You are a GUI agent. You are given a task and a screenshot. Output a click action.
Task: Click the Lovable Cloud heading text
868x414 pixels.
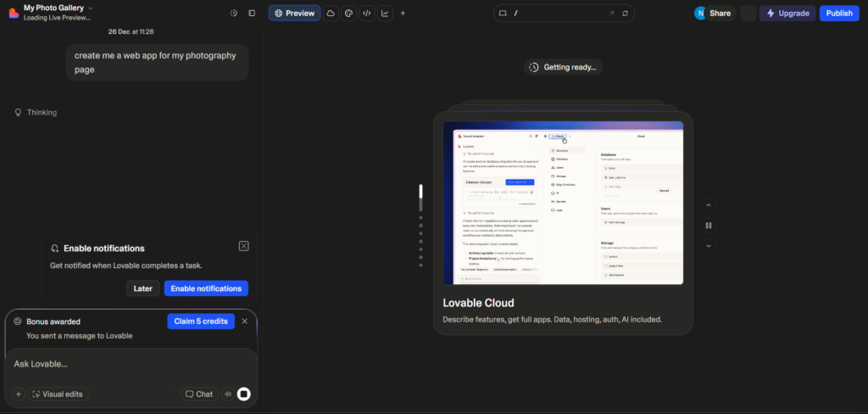click(478, 303)
